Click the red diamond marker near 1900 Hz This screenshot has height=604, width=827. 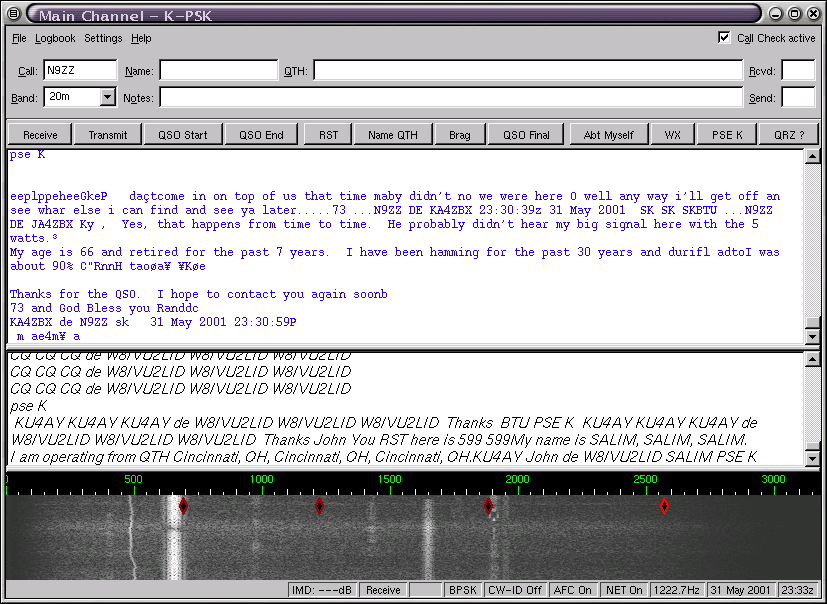click(x=489, y=506)
